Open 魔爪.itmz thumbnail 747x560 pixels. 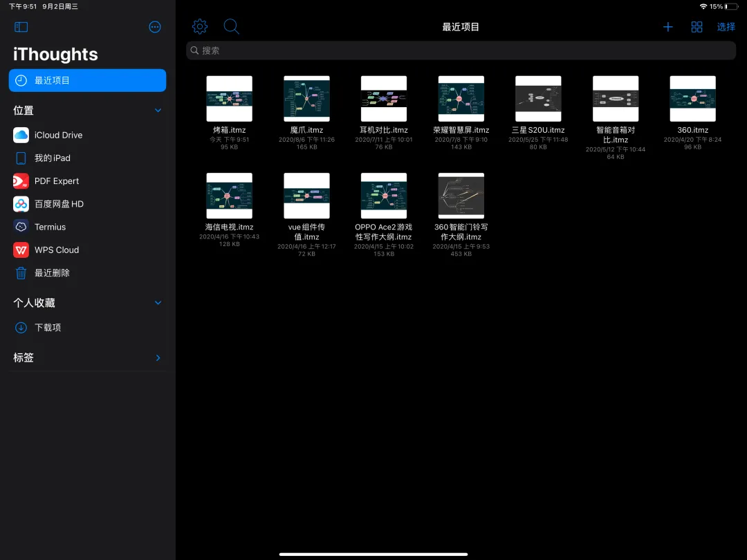[307, 99]
